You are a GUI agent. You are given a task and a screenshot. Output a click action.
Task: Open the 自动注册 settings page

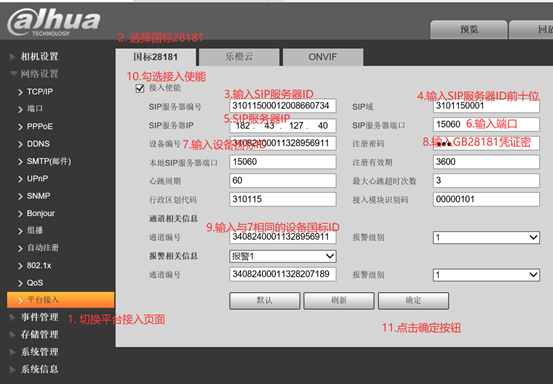click(x=43, y=248)
